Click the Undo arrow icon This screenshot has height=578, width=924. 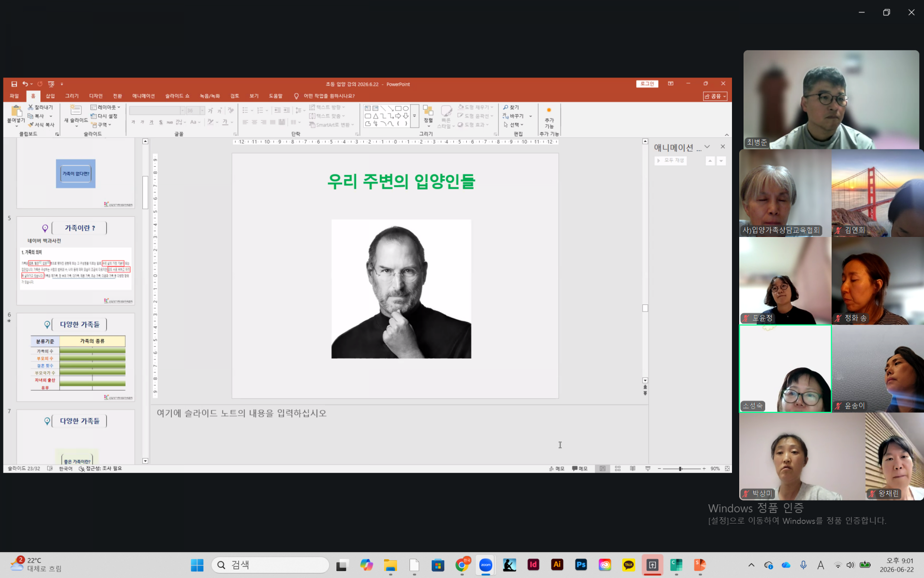(25, 84)
